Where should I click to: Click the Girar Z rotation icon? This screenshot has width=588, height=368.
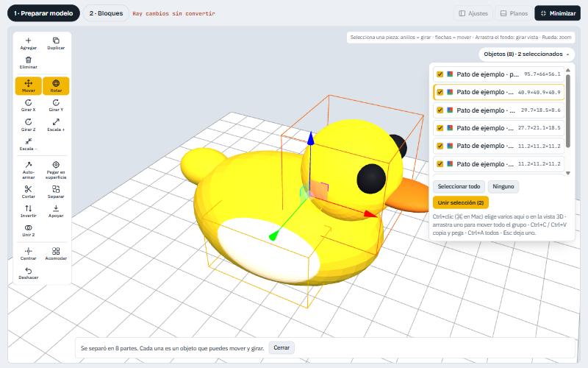(28, 124)
